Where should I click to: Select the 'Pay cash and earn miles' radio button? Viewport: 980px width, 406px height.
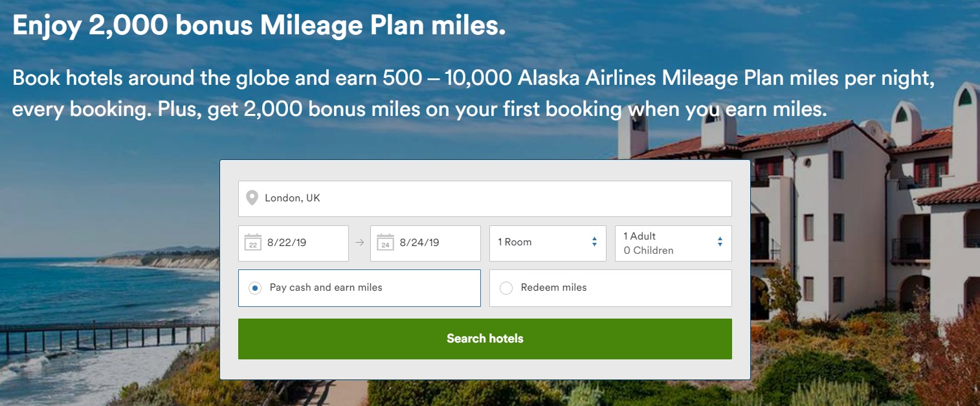point(255,288)
